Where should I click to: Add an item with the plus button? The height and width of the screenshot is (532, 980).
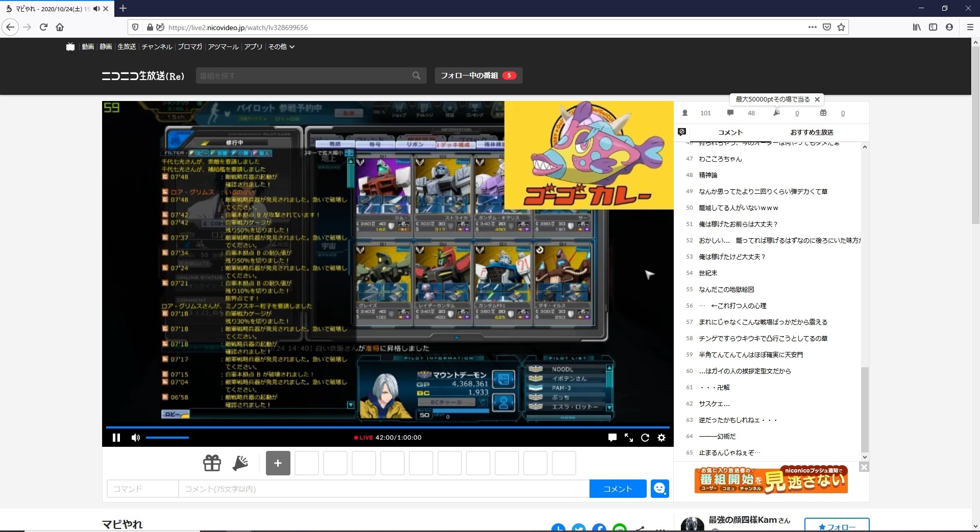pyautogui.click(x=278, y=463)
